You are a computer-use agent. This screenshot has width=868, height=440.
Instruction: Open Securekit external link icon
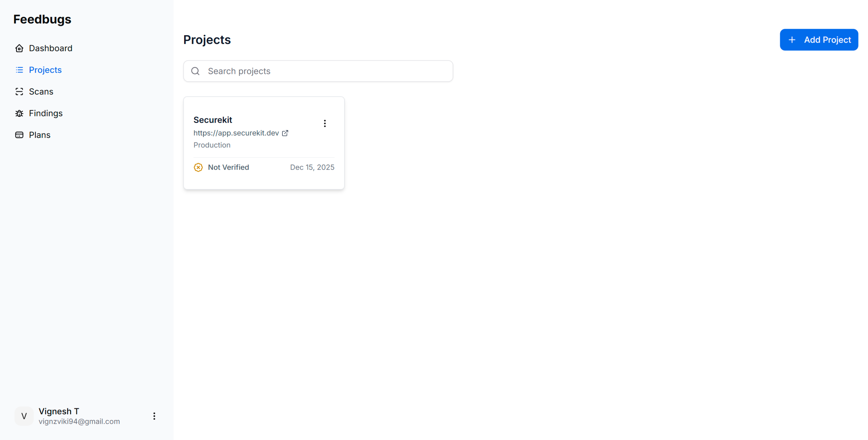coord(285,133)
